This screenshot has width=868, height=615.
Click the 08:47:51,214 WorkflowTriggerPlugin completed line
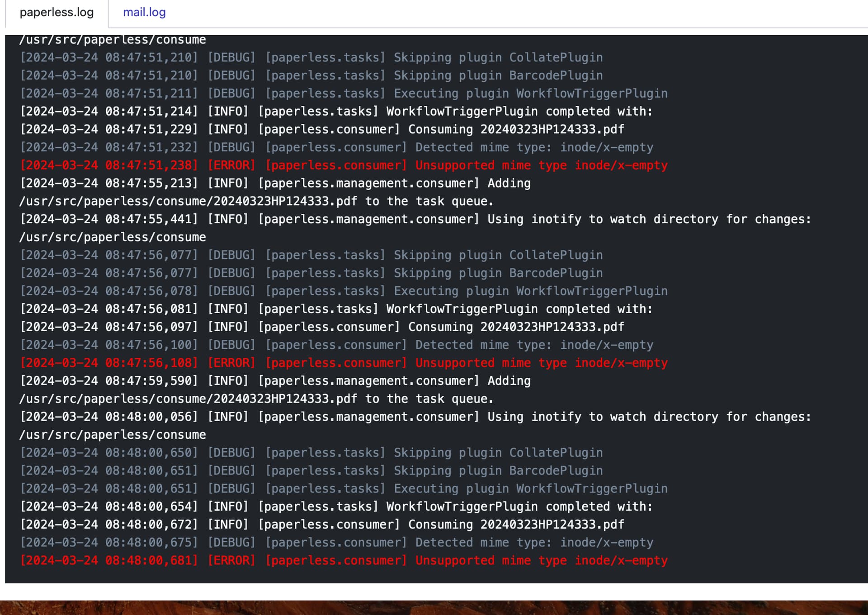tap(336, 111)
